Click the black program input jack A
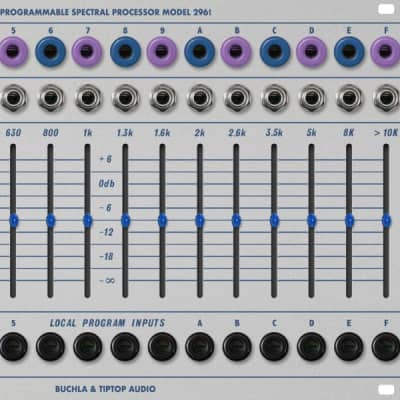 tap(200, 347)
